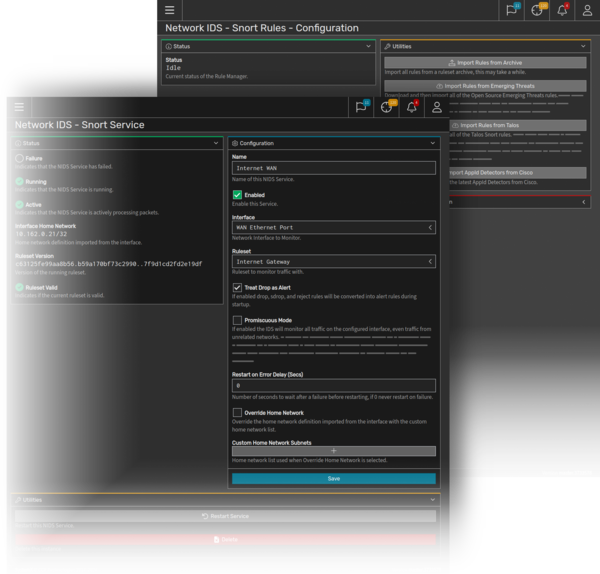Image resolution: width=600 pixels, height=574 pixels.
Task: Open user profile icon in Snort Service header
Action: click(435, 106)
